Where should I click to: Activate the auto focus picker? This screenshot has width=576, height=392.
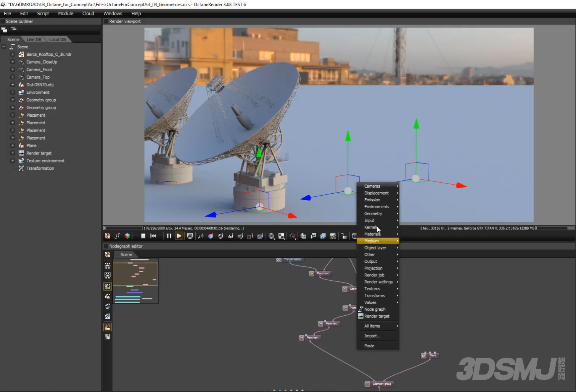click(201, 236)
